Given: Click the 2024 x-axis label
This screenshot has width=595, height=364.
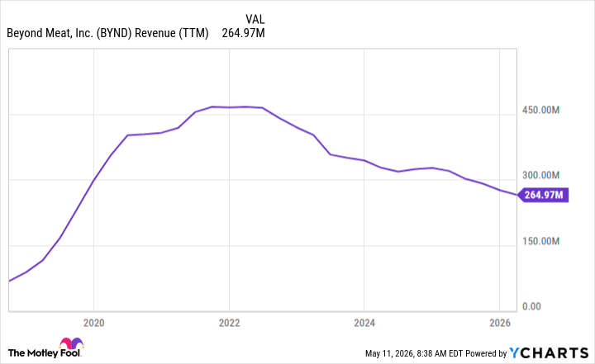Looking at the screenshot, I should (x=364, y=323).
